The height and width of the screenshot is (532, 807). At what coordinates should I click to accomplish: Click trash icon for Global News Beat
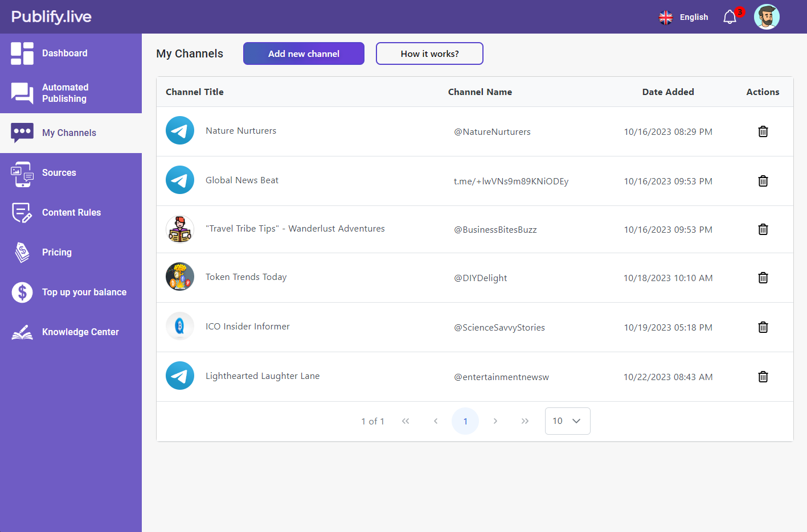(x=763, y=181)
